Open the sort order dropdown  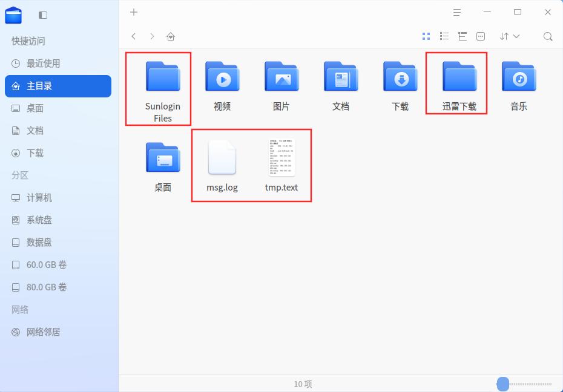[510, 36]
